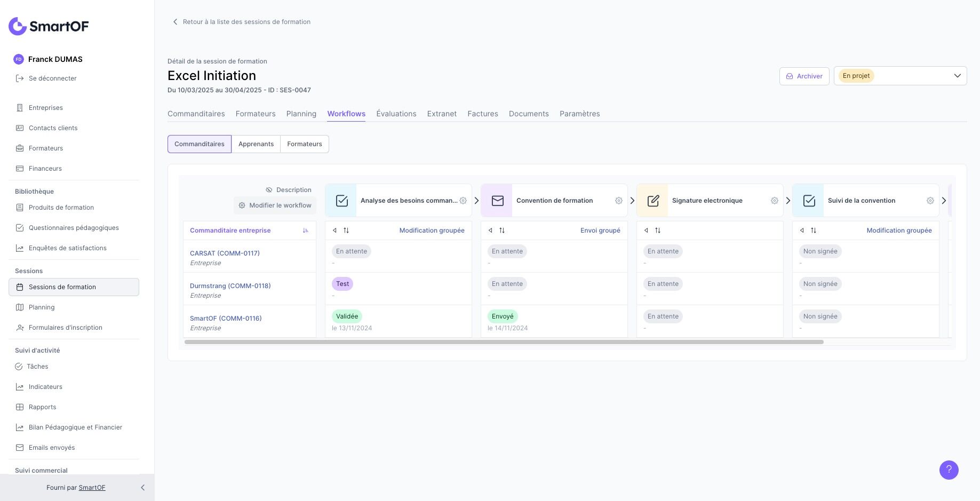Collapse the Convention de formation column
This screenshot has width=980, height=501.
coord(490,230)
